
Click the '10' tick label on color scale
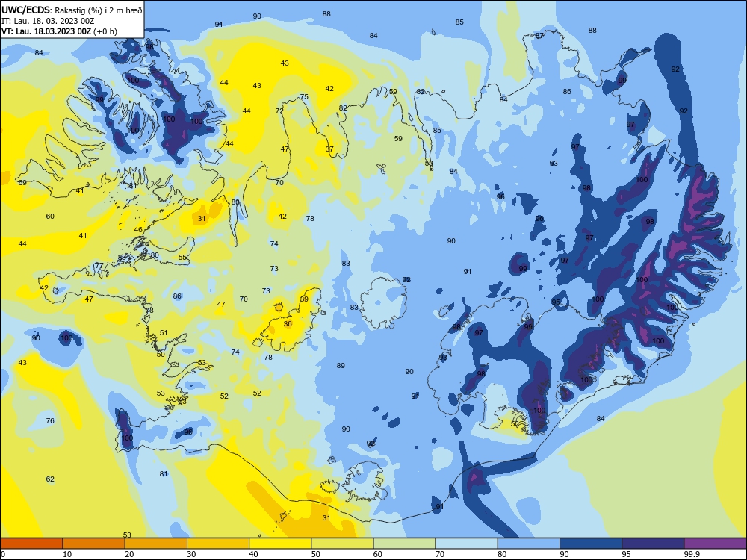[67, 554]
